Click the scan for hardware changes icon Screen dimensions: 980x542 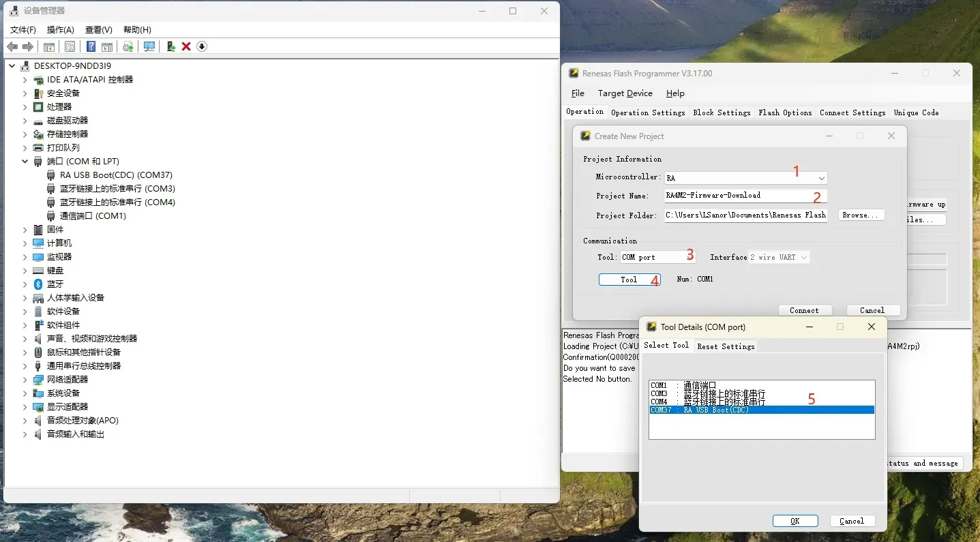click(149, 46)
